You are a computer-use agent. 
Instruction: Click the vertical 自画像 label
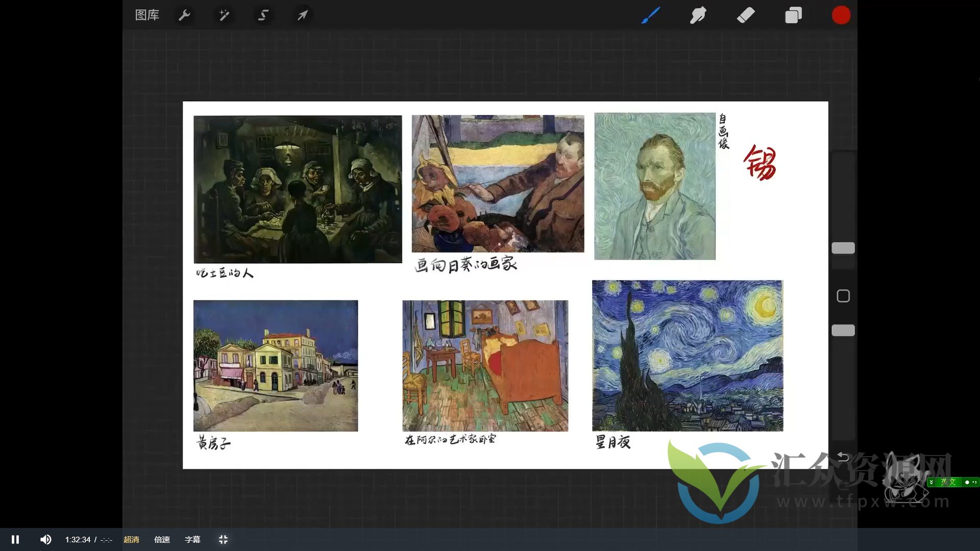pyautogui.click(x=723, y=132)
